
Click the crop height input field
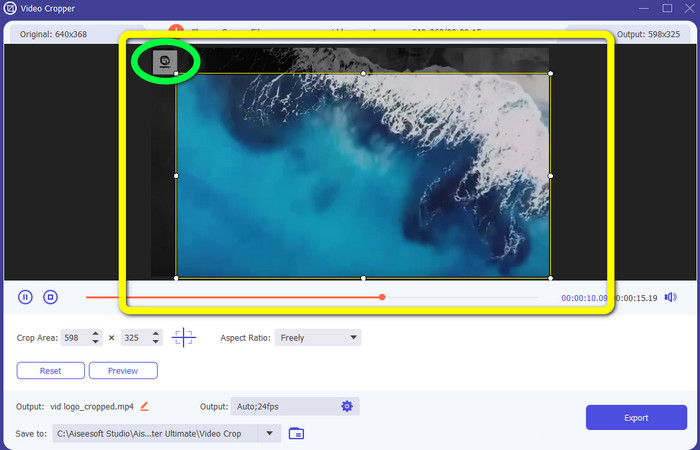click(136, 338)
